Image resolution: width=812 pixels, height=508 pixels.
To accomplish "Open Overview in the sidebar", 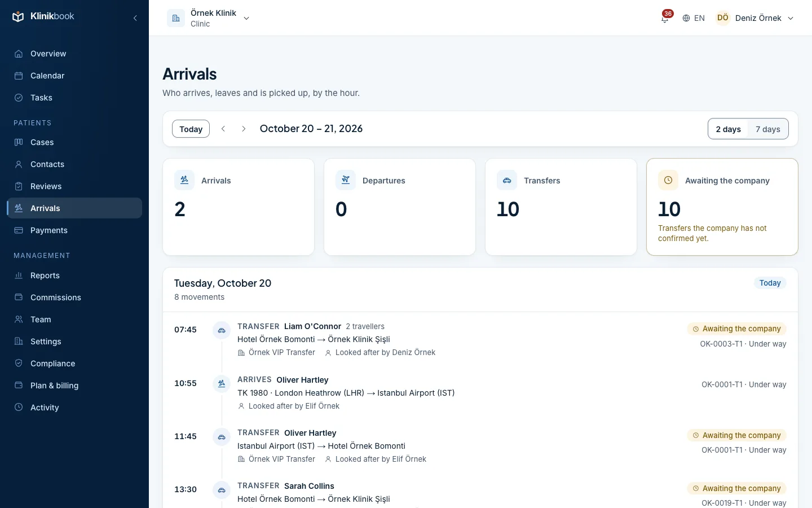I will [74, 54].
